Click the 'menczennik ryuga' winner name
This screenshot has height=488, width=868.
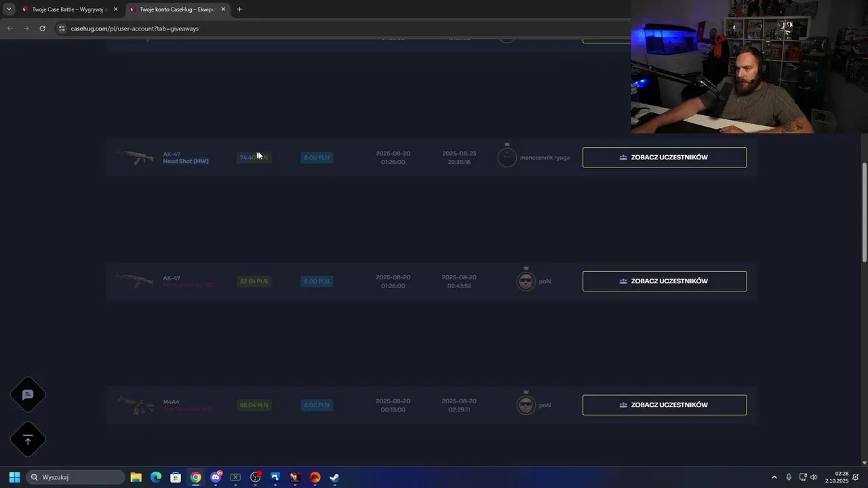[545, 157]
